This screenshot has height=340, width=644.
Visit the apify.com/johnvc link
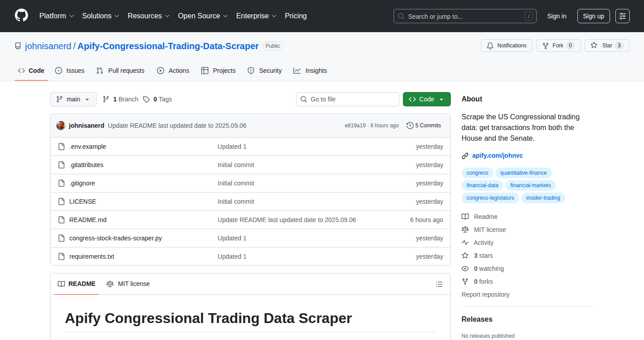coord(497,155)
